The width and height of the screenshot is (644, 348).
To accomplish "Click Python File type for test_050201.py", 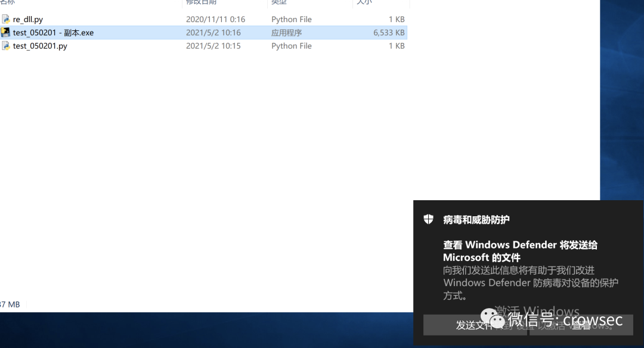I will (x=292, y=46).
